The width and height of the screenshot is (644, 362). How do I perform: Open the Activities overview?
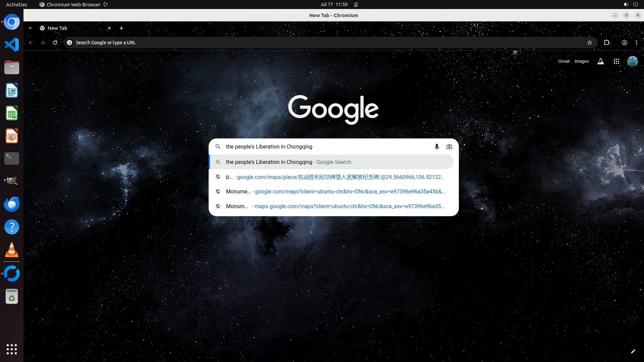pyautogui.click(x=16, y=4)
